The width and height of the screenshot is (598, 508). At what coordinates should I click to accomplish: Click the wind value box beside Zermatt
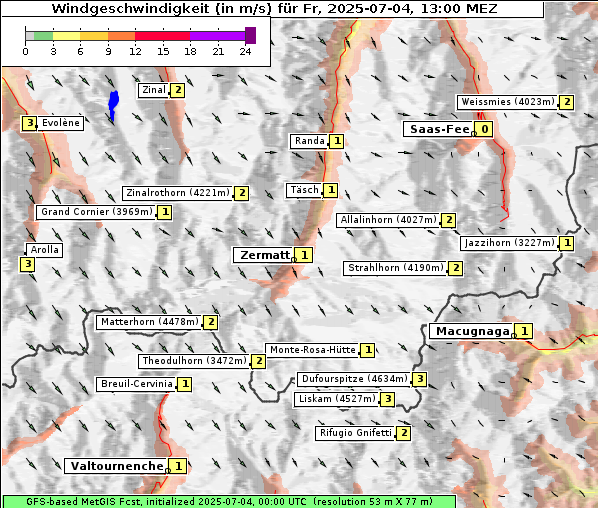304,255
